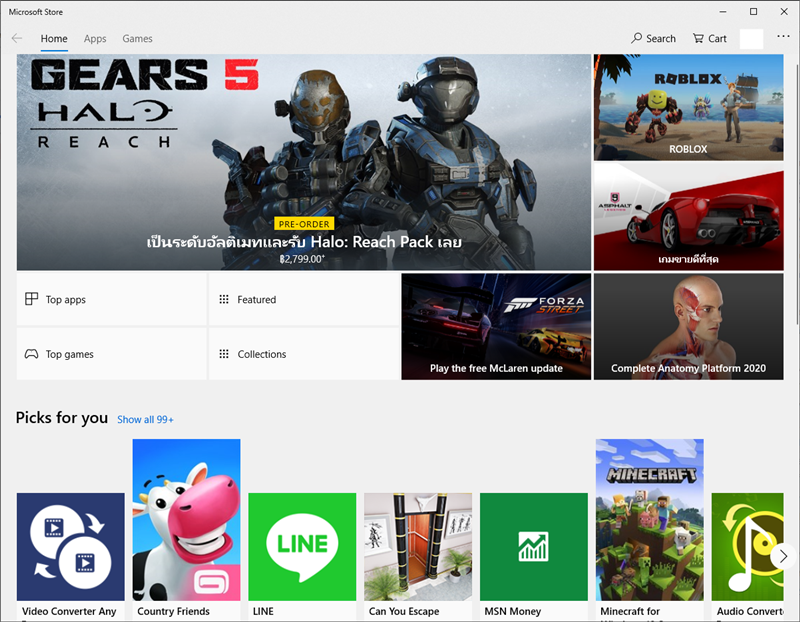Click the MSN Money title text
Screen dimensions: 800x622
coord(512,611)
